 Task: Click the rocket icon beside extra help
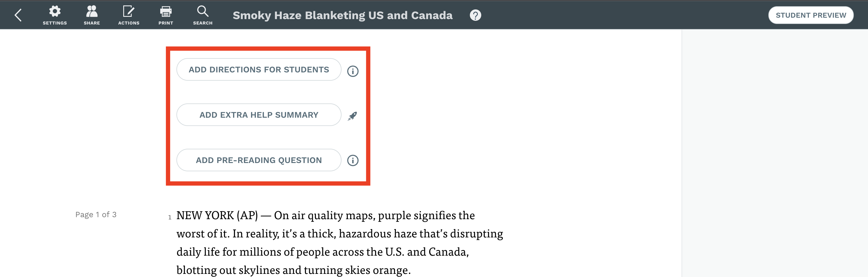[352, 116]
